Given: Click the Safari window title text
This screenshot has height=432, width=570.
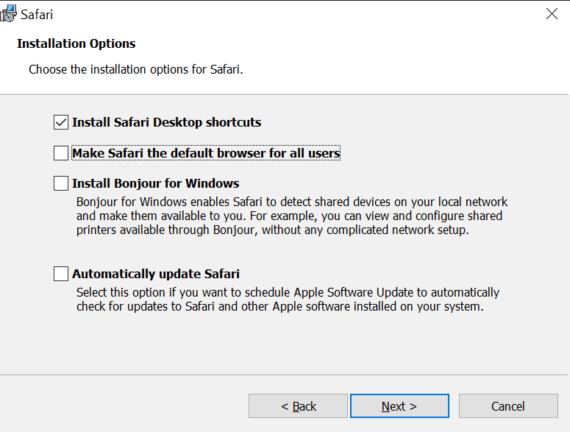Looking at the screenshot, I should (x=37, y=15).
